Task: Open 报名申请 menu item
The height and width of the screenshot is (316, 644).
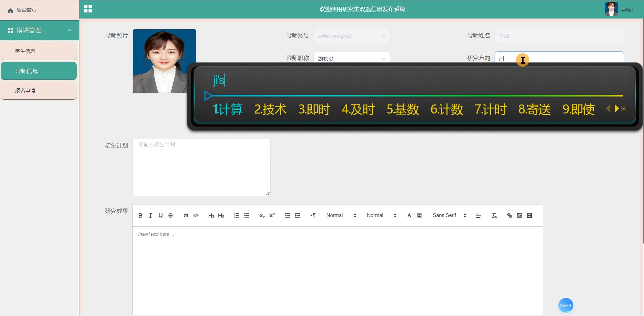Action: [39, 91]
